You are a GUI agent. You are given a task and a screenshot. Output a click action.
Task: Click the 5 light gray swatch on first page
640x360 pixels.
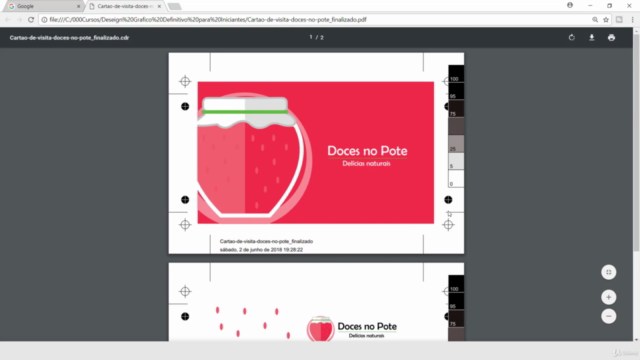pyautogui.click(x=456, y=161)
